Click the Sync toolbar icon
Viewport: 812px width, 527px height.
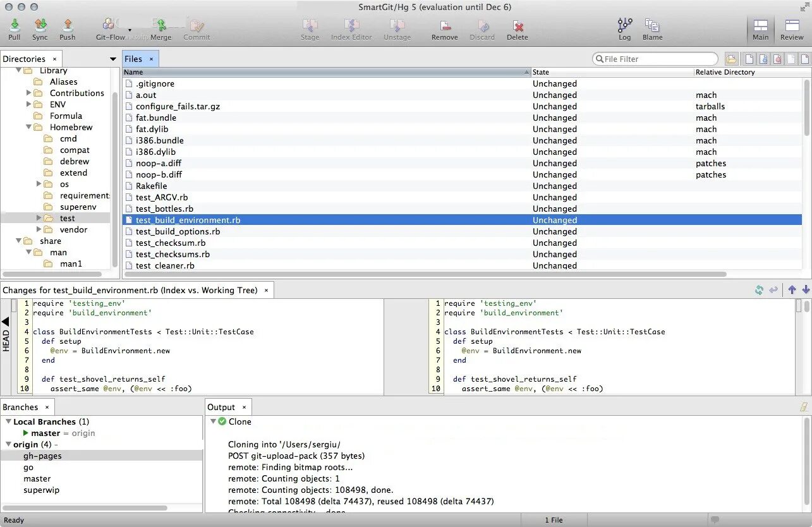40,26
